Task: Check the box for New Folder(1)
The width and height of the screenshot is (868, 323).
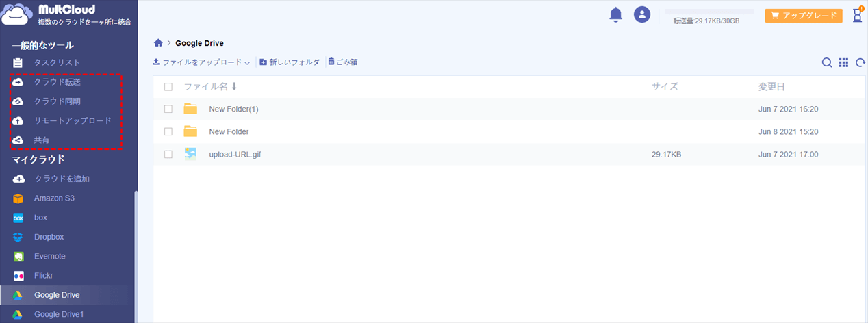Action: point(168,109)
